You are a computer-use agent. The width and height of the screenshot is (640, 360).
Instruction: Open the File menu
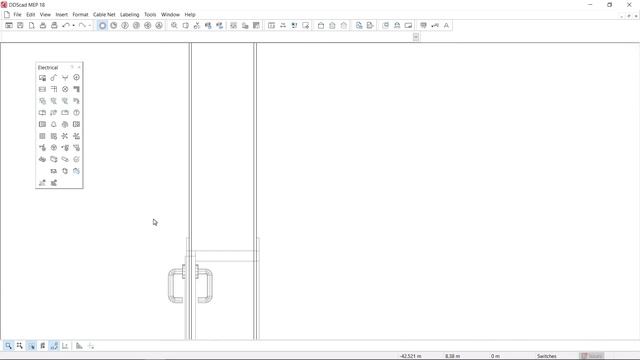coord(17,15)
